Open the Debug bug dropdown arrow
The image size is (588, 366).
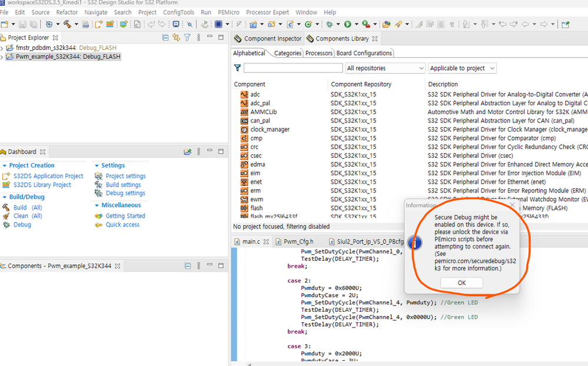pyautogui.click(x=338, y=24)
